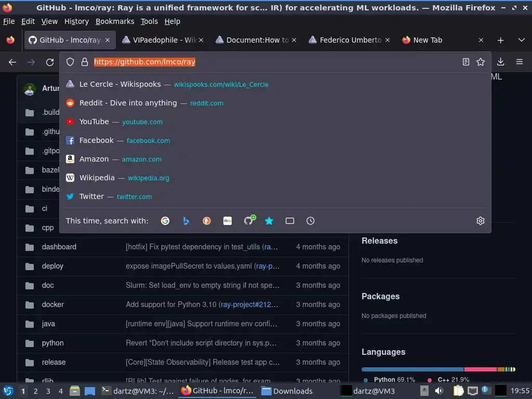Search this time with Bing

tap(186, 221)
